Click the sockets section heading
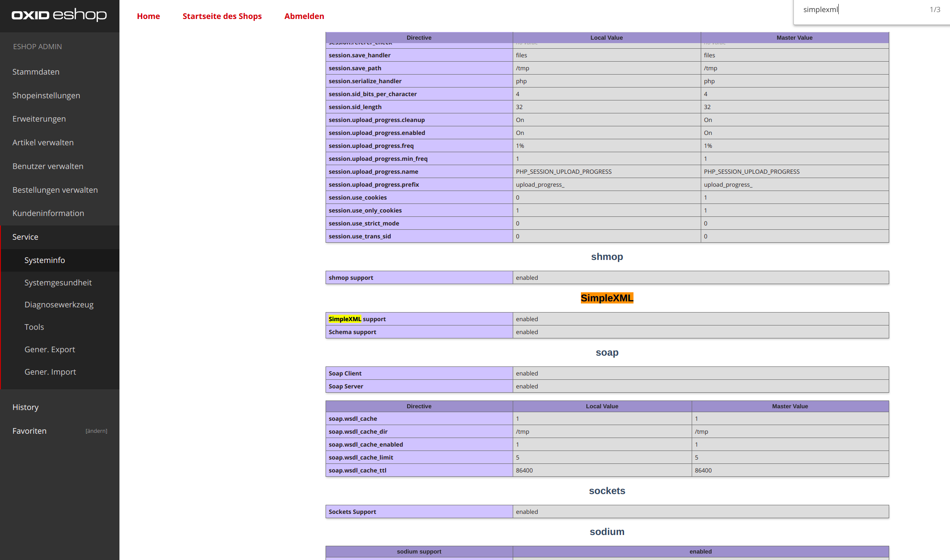 pos(607,491)
